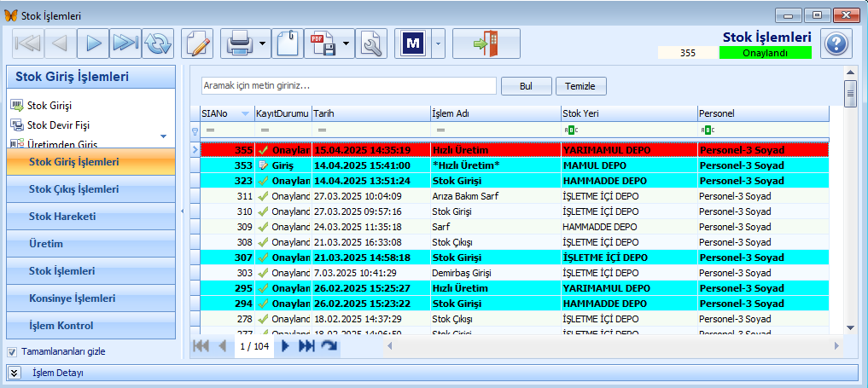868x388 pixels.
Task: Go to first record in toolbar
Action: coord(27,43)
